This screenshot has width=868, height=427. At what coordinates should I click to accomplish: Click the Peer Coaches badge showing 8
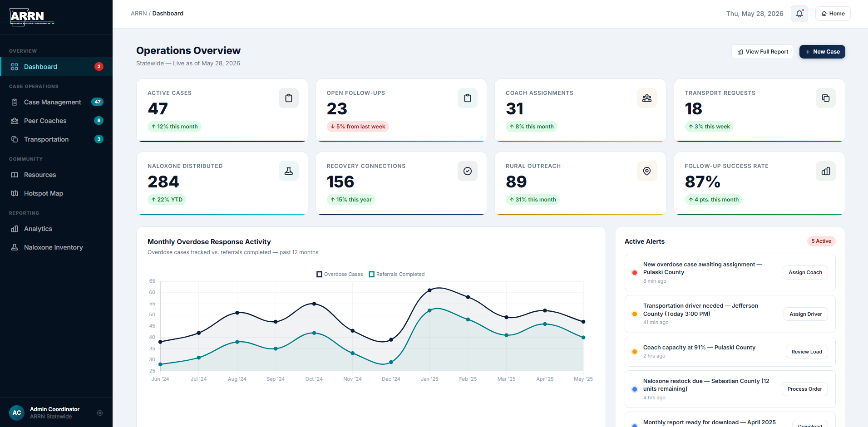point(99,121)
